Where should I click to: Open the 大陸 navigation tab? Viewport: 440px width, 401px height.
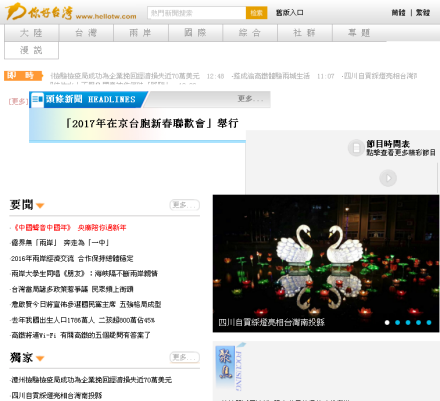click(31, 33)
